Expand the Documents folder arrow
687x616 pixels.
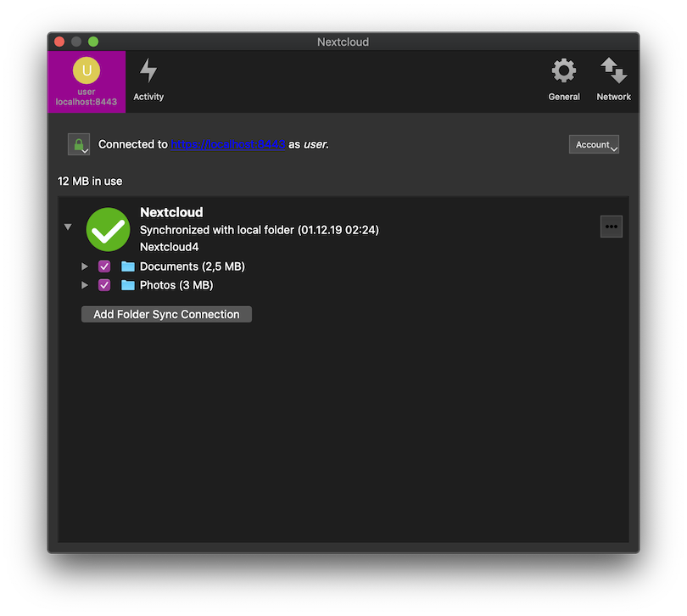(85, 266)
